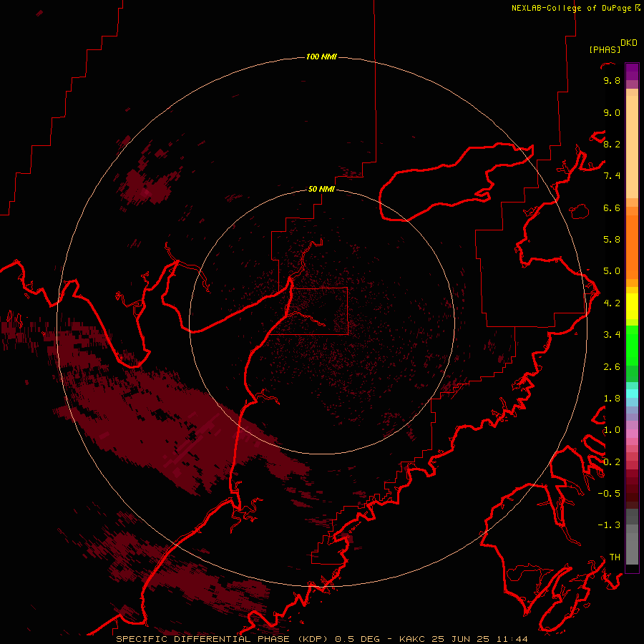Select the 1.8 scale value
The height and width of the screenshot is (644, 644).
point(612,399)
